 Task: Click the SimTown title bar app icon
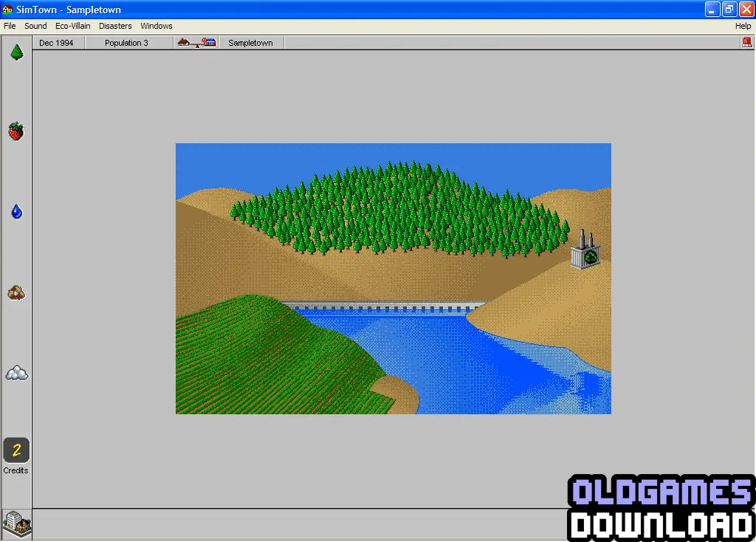point(7,9)
